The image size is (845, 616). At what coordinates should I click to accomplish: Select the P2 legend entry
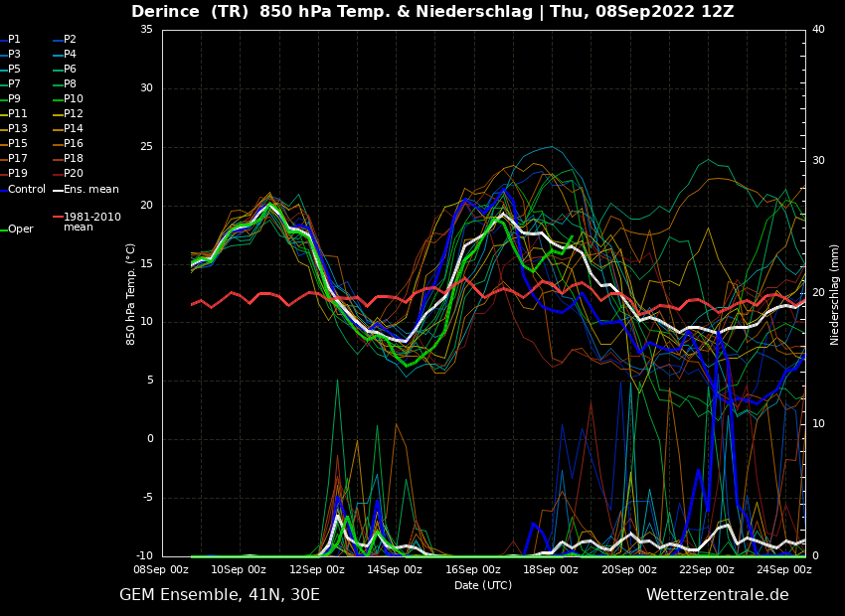pos(65,40)
